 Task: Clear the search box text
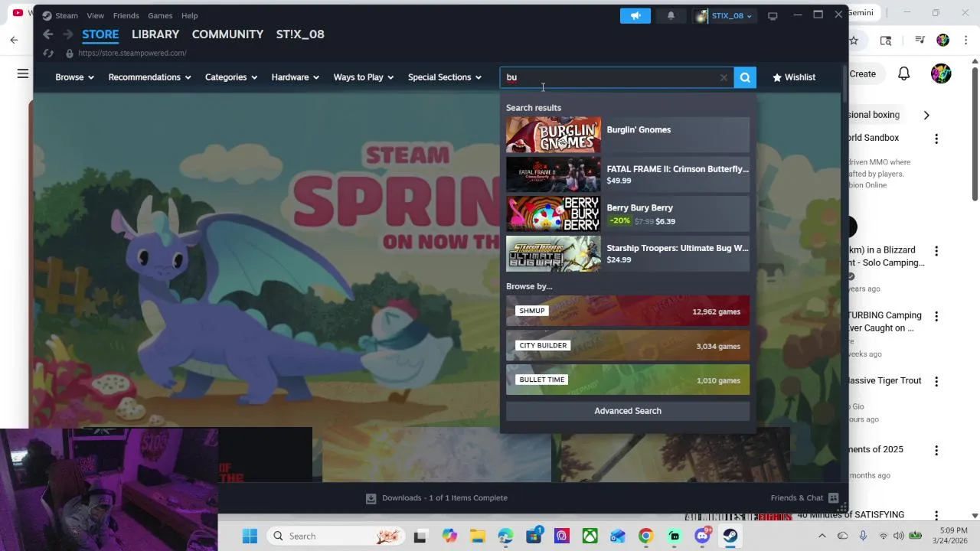click(724, 77)
